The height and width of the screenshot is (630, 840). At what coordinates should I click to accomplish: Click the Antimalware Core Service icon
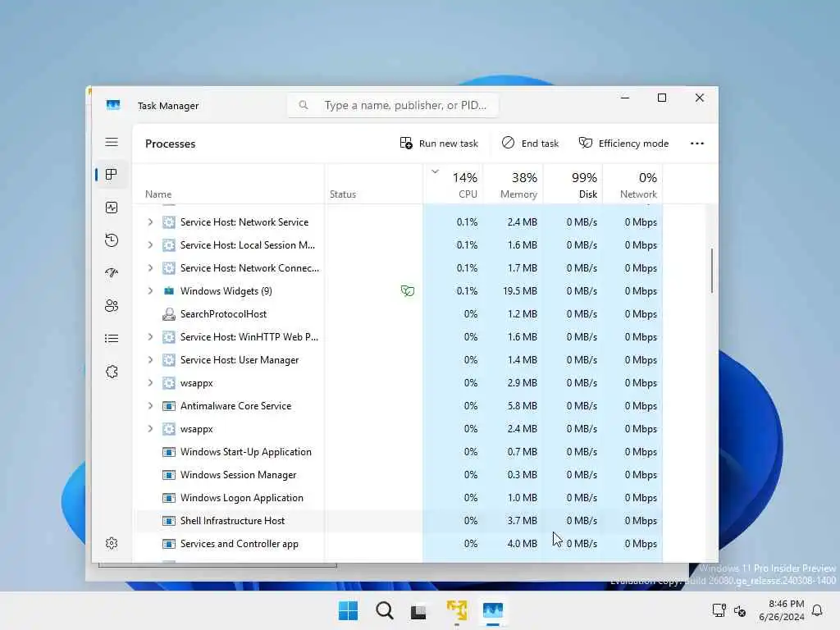click(169, 406)
